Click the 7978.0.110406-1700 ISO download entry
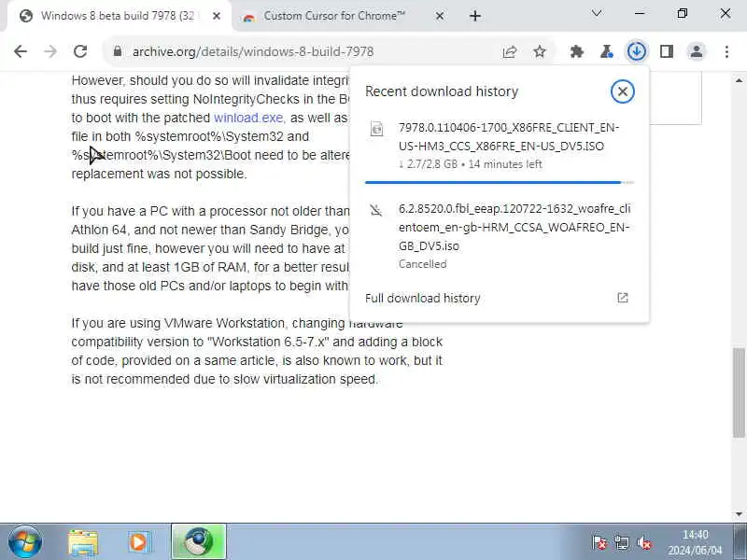This screenshot has height=560, width=747. click(499, 146)
